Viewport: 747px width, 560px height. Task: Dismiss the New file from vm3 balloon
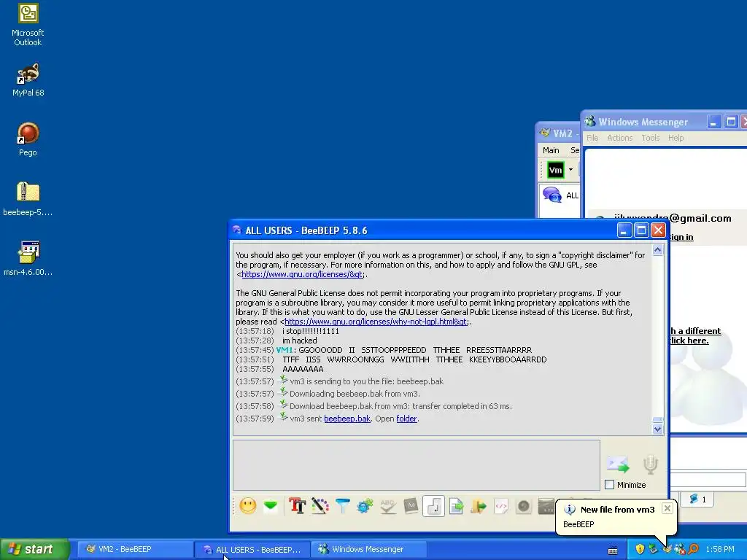(667, 508)
